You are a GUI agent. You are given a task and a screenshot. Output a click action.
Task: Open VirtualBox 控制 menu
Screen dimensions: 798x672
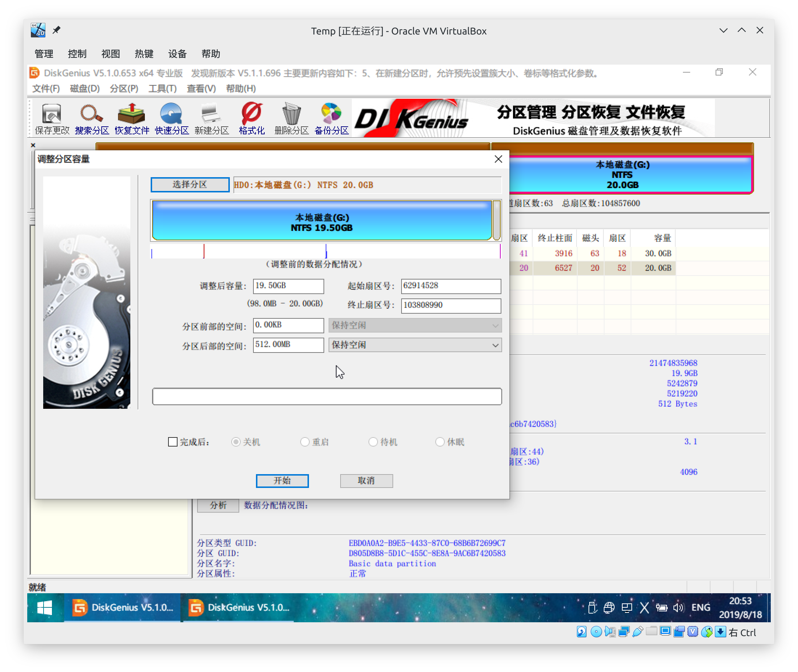pyautogui.click(x=77, y=54)
